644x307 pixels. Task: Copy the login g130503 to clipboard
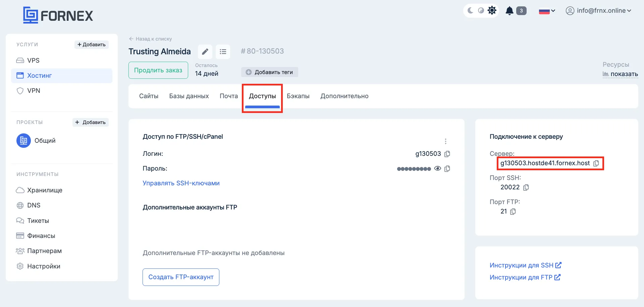pos(447,154)
